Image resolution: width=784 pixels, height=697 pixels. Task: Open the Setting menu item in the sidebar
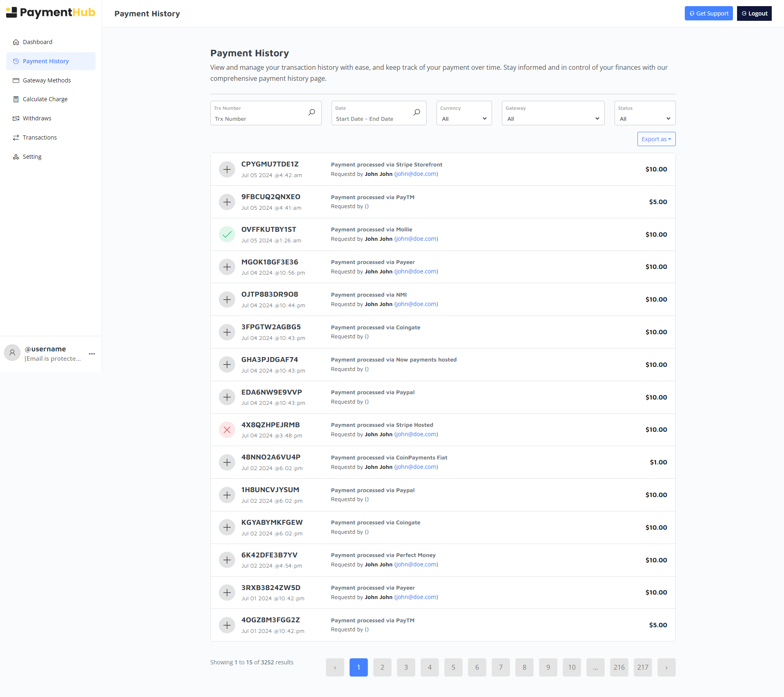(x=32, y=157)
